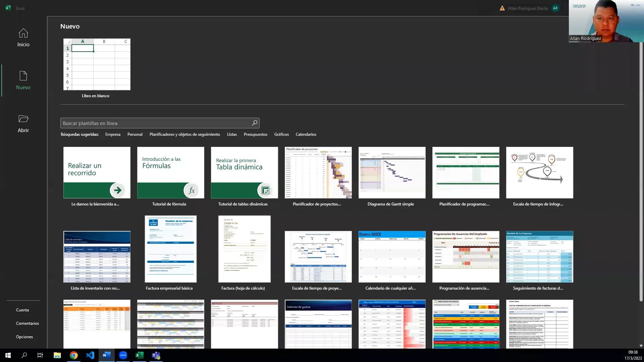The width and height of the screenshot is (644, 362).
Task: Launch Zoom from the taskbar
Action: coord(123,355)
